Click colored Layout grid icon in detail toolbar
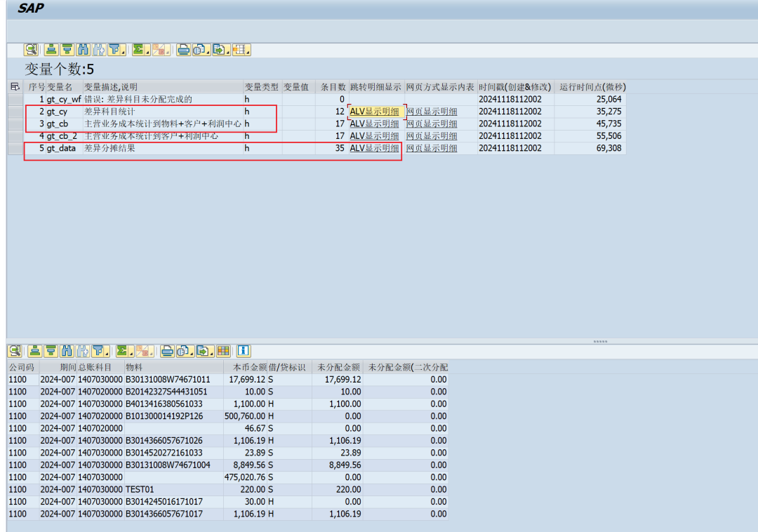 223,351
